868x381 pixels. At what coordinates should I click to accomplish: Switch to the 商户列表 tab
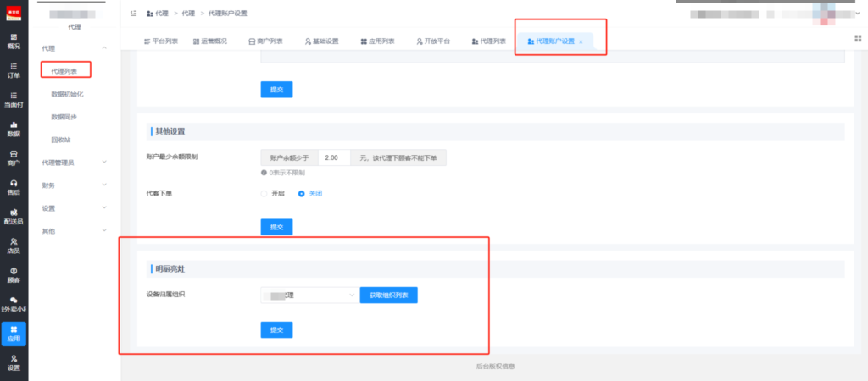(x=265, y=41)
